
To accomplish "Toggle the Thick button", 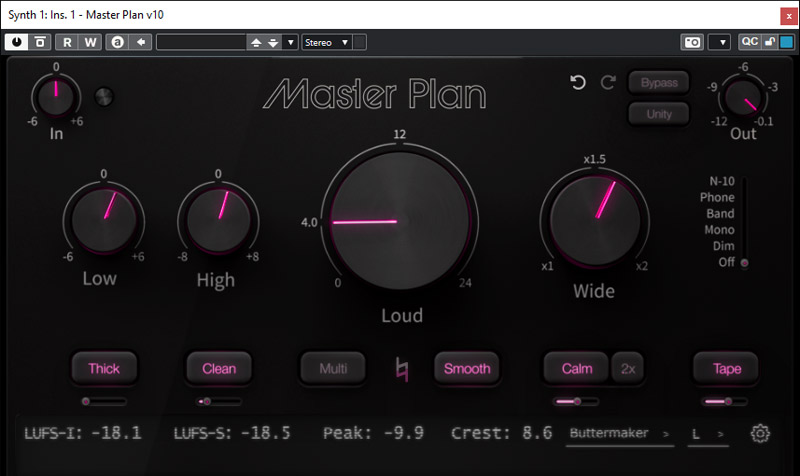I will pos(104,368).
